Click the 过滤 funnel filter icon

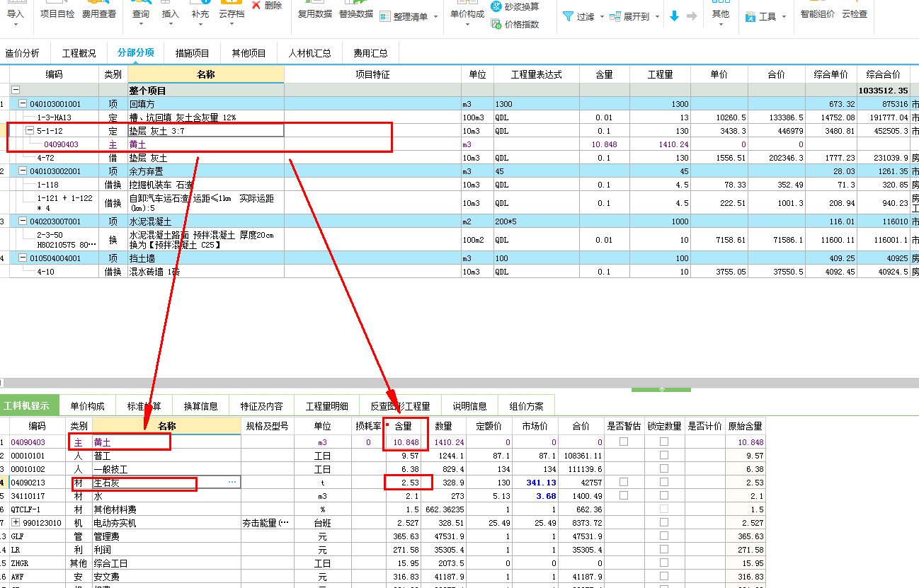pyautogui.click(x=568, y=16)
